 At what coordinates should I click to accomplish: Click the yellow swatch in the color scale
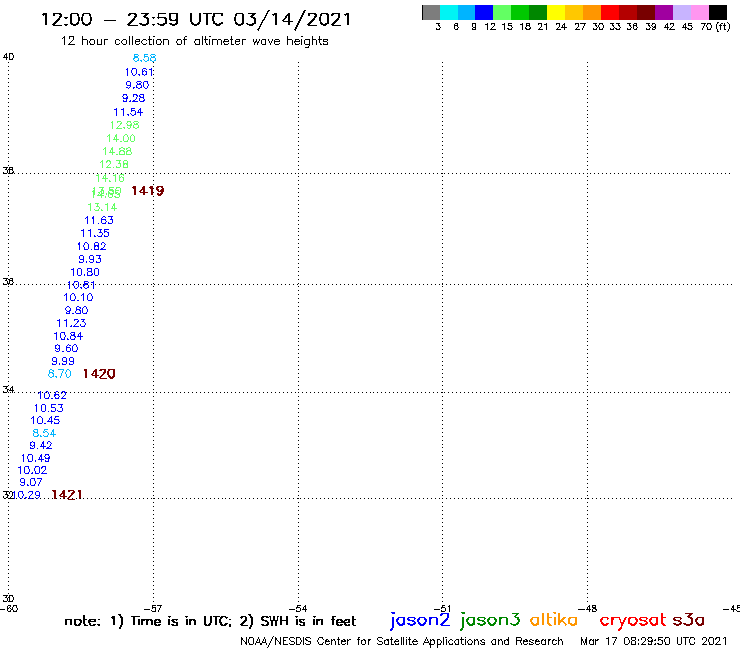556,12
